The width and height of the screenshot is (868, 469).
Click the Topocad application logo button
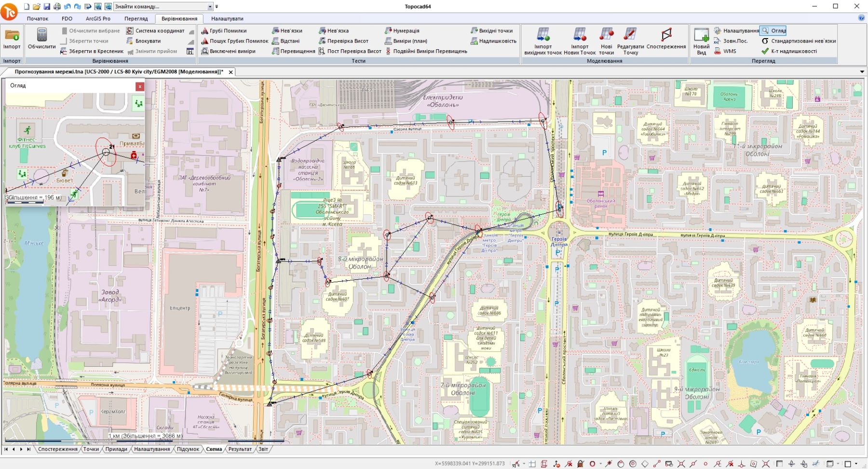[x=9, y=12]
